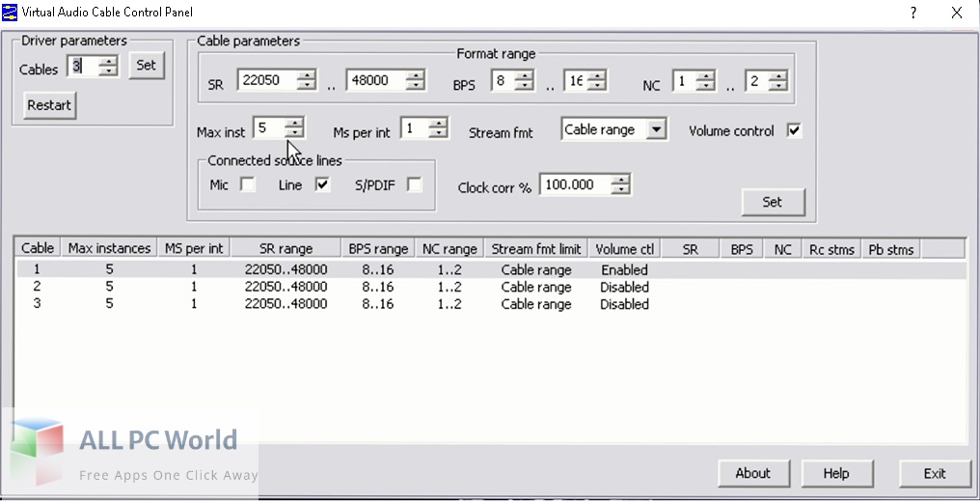Enable the Mic source line checkbox
980x502 pixels.
coord(248,184)
